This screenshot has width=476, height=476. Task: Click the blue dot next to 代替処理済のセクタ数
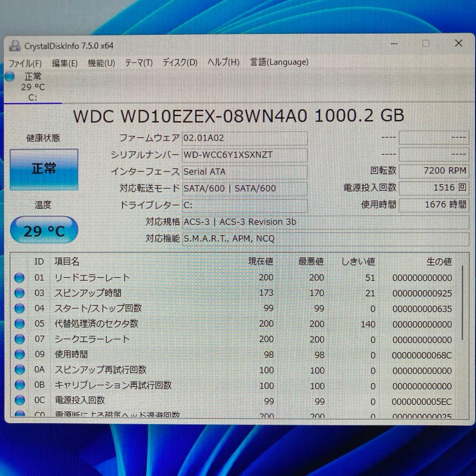[x=19, y=324]
